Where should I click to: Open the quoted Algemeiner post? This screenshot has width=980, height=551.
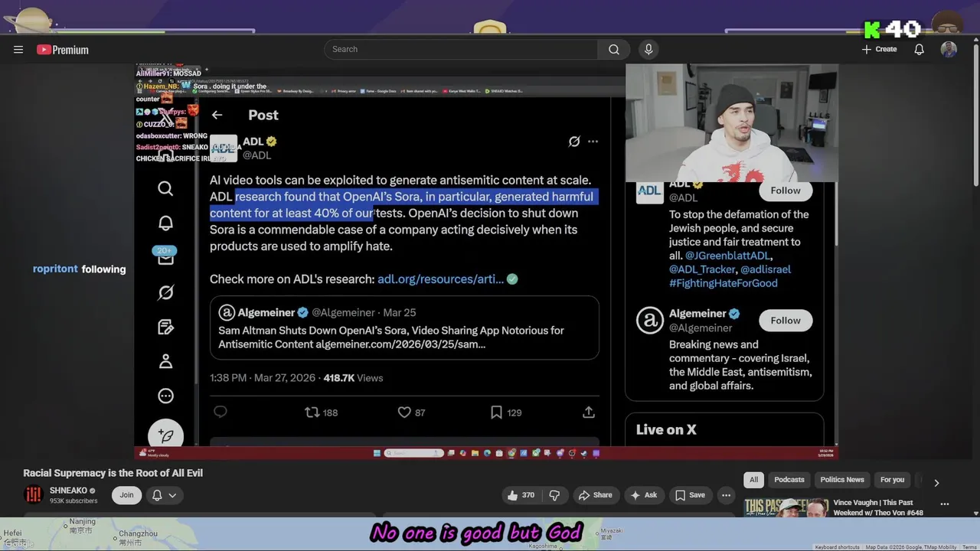[x=404, y=328]
